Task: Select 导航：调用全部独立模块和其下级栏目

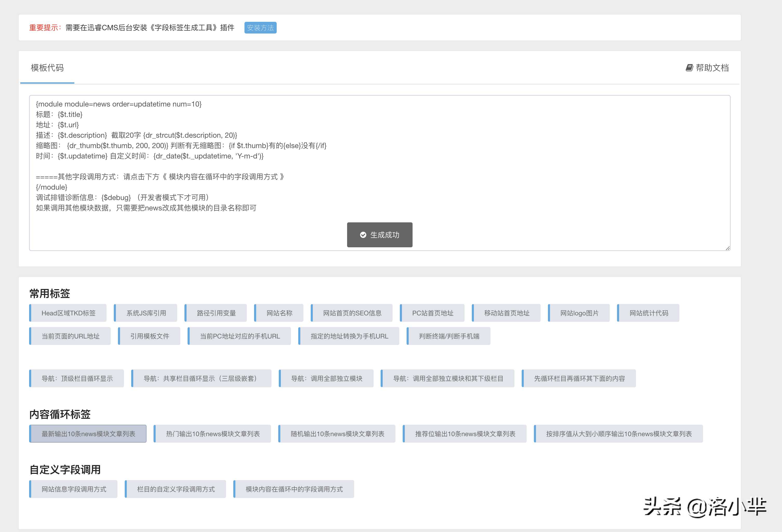Action: pyautogui.click(x=448, y=378)
